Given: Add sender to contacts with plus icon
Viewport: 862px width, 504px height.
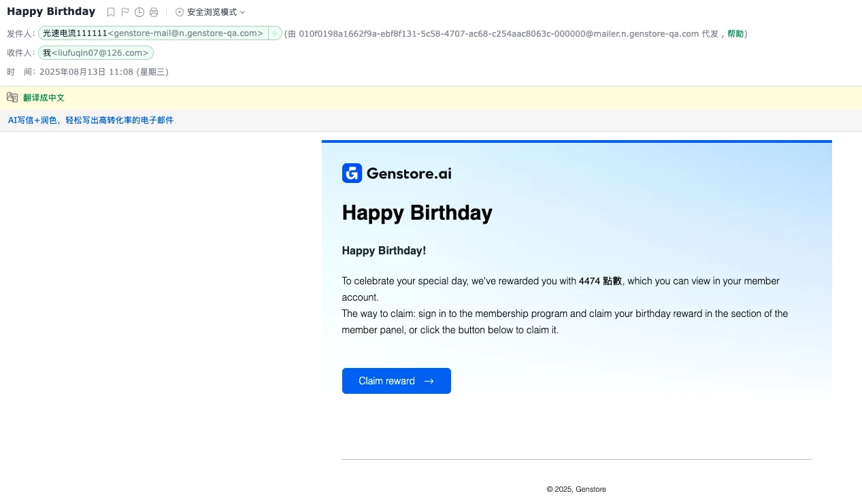Looking at the screenshot, I should click(275, 33).
